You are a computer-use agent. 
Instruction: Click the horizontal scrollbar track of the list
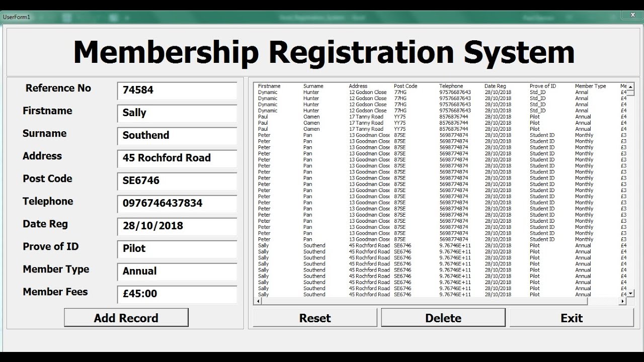click(x=441, y=301)
